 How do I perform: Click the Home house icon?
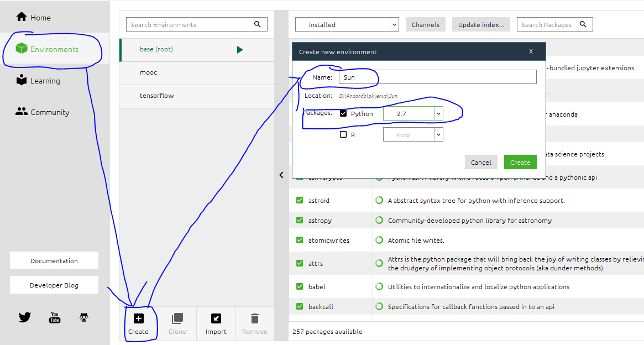[22, 17]
